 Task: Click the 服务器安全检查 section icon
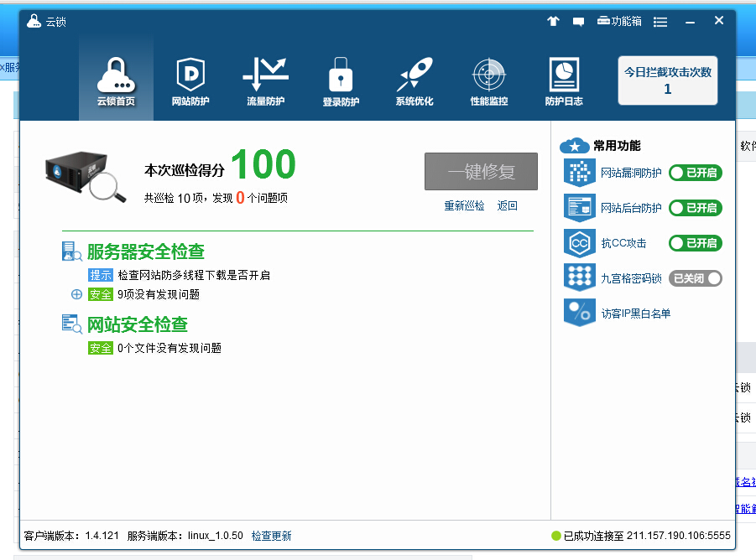coord(72,251)
